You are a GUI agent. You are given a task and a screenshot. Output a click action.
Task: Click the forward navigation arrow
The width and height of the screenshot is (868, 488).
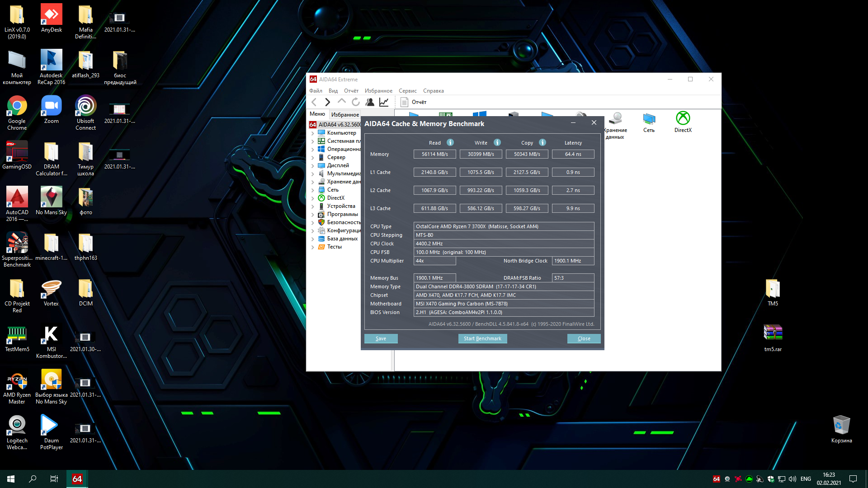tap(328, 102)
